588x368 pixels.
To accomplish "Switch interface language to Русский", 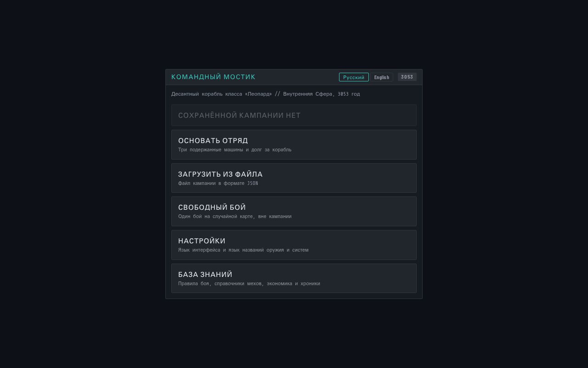I will click(354, 77).
